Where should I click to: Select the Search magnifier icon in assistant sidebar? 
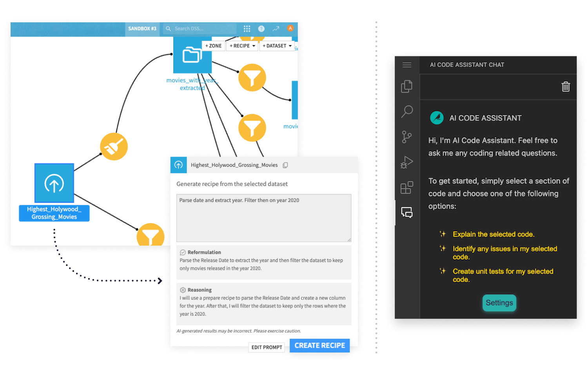407,112
